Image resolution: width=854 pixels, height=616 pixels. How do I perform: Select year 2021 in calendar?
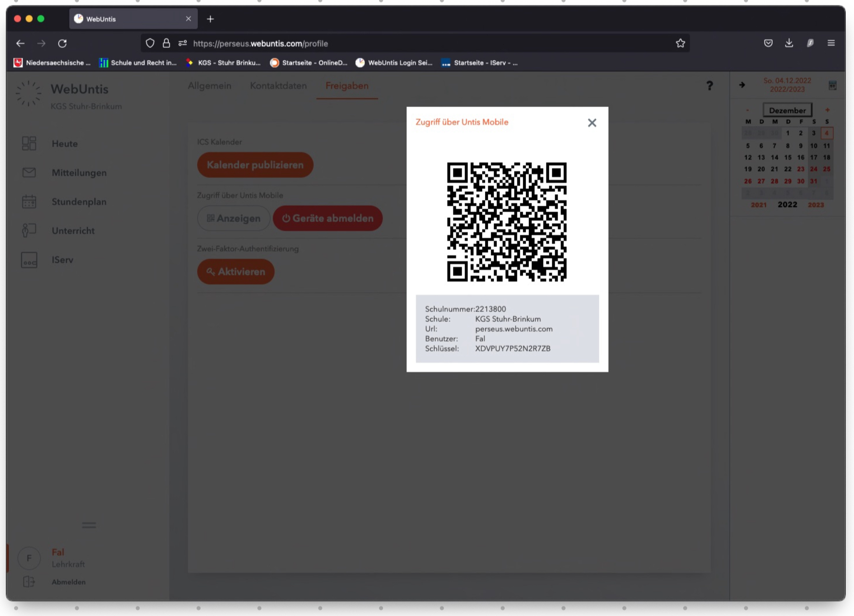[x=759, y=205]
